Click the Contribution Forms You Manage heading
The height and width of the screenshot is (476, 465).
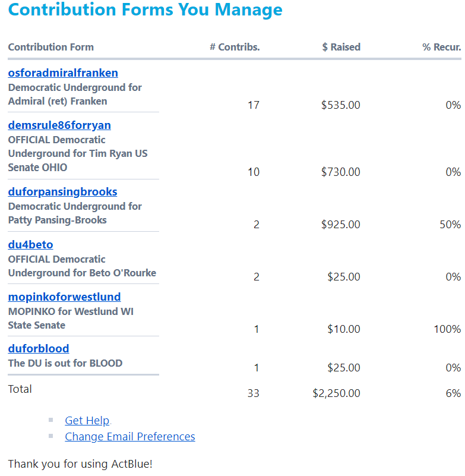[x=145, y=10]
